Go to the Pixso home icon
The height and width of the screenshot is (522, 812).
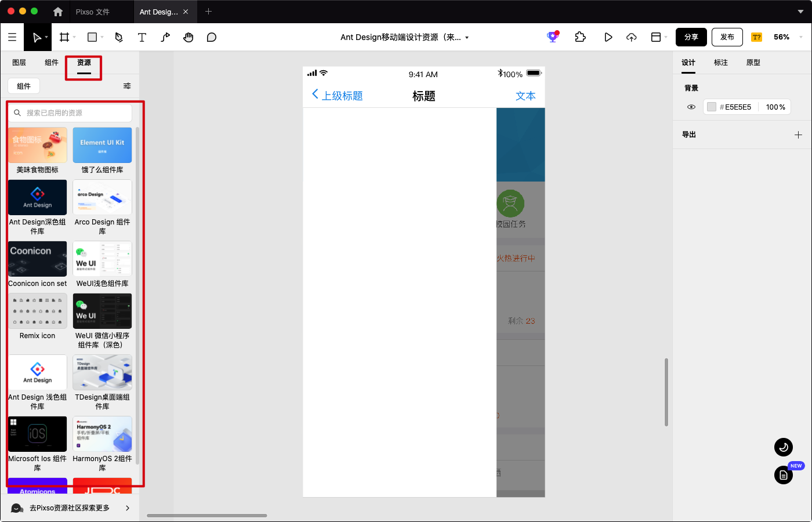(57, 12)
